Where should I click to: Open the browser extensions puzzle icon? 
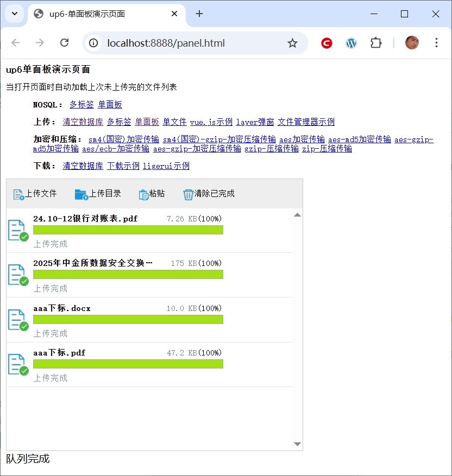(x=376, y=43)
